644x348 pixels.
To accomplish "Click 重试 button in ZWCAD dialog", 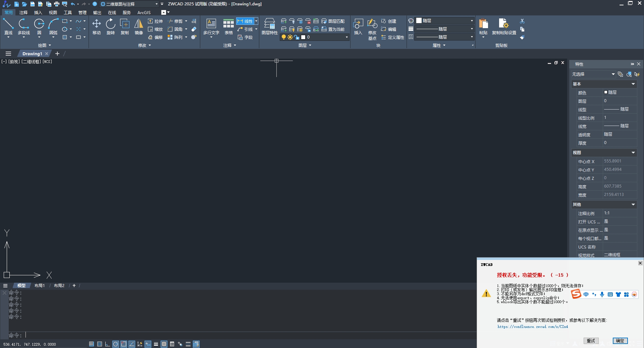I will click(x=591, y=341).
